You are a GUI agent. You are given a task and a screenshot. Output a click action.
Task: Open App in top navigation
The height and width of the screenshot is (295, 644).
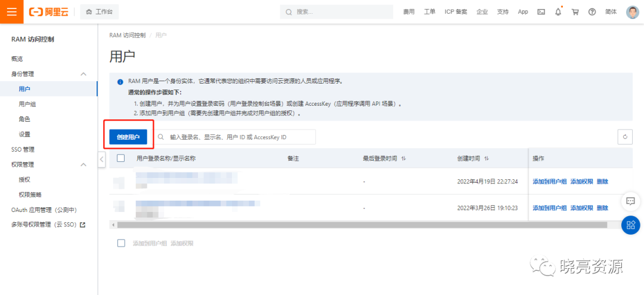click(x=523, y=12)
